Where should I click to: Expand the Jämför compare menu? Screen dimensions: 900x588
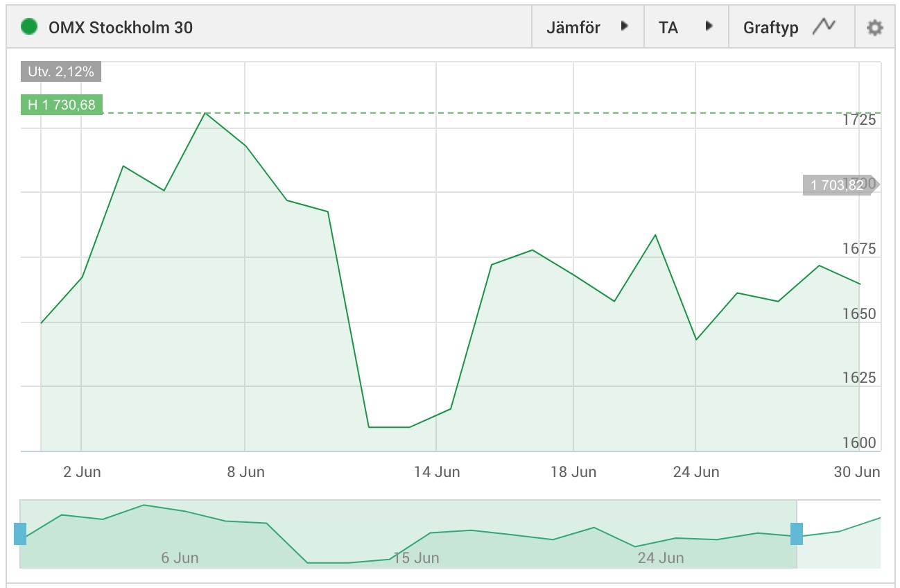coord(588,28)
